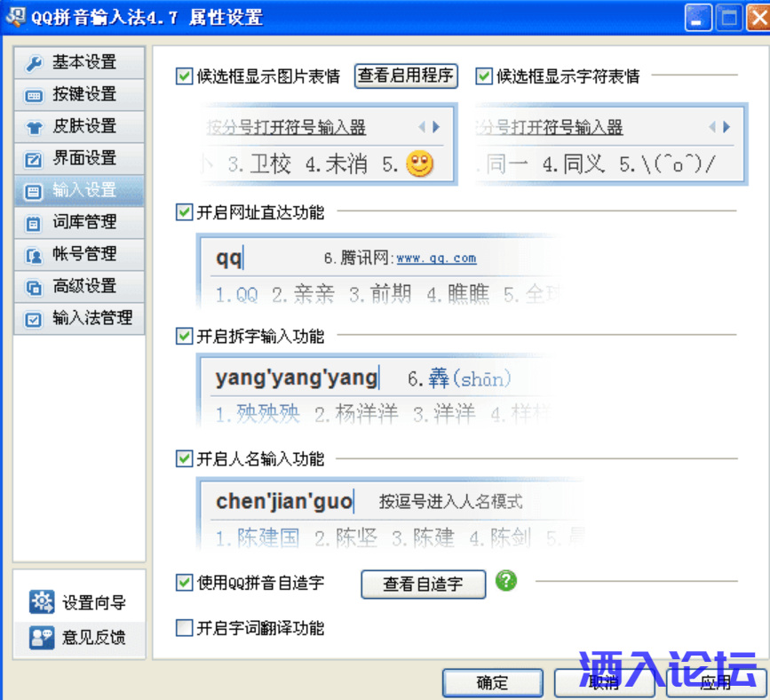The image size is (770, 700).
Task: Click candidate text 4.未消
Action: click(337, 164)
